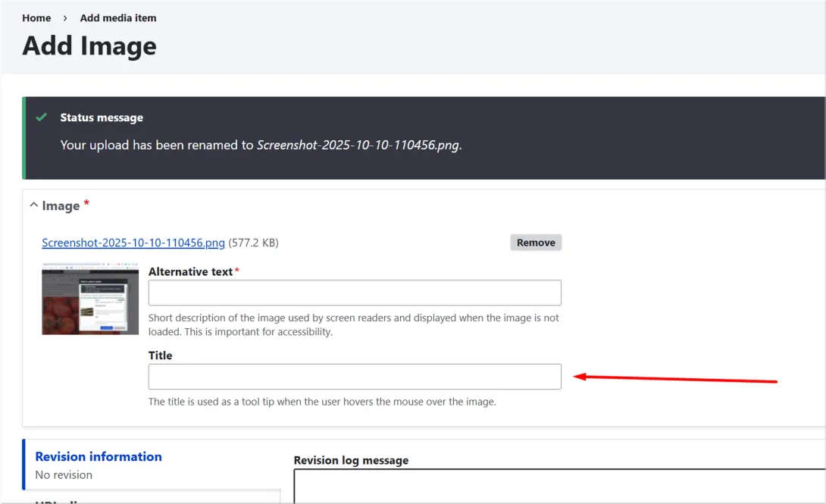826x504 pixels.
Task: Go to the Home breadcrumb link
Action: click(x=36, y=18)
